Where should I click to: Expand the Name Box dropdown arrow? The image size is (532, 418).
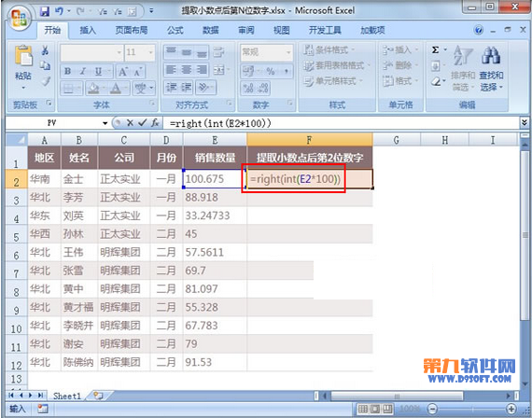tap(105, 123)
